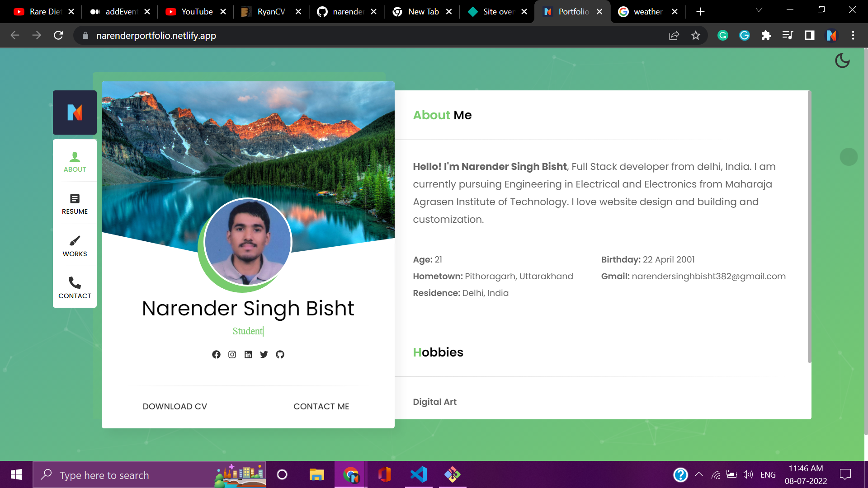This screenshot has height=488, width=868.
Task: Open the LinkedIn profile icon
Action: 248,355
